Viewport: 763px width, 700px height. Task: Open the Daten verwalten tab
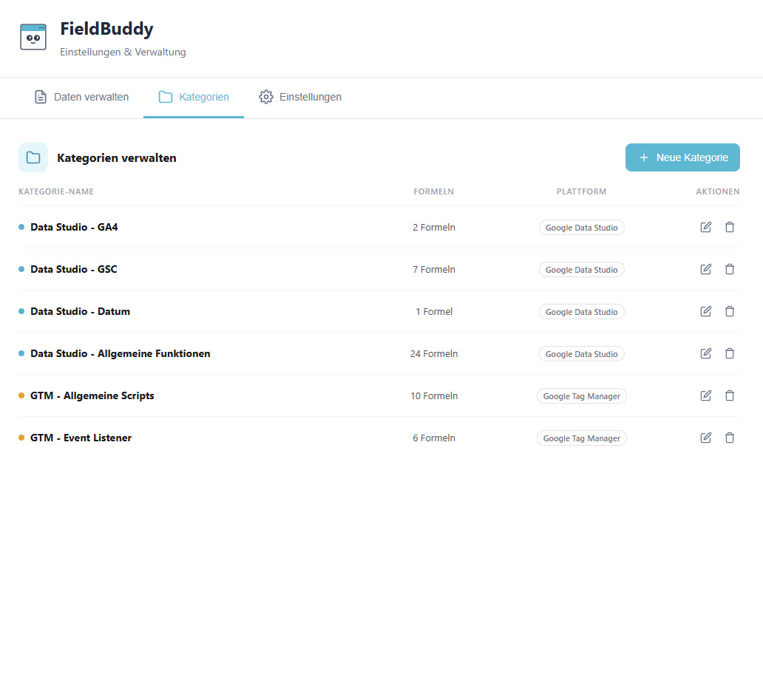pyautogui.click(x=82, y=97)
